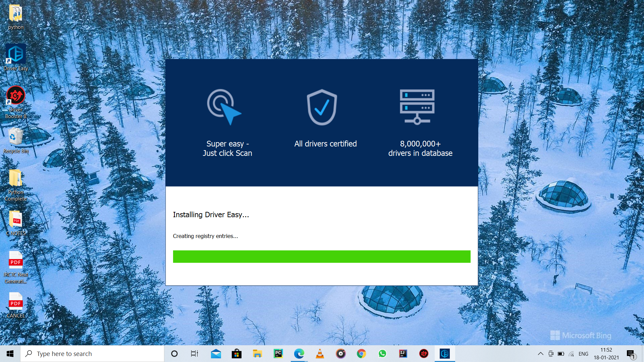Open the Action Center notifications
This screenshot has height=362, width=644.
point(631,354)
